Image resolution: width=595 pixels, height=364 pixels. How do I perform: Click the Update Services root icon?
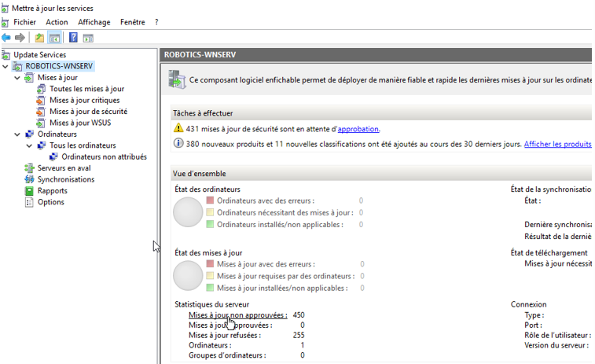(6, 55)
